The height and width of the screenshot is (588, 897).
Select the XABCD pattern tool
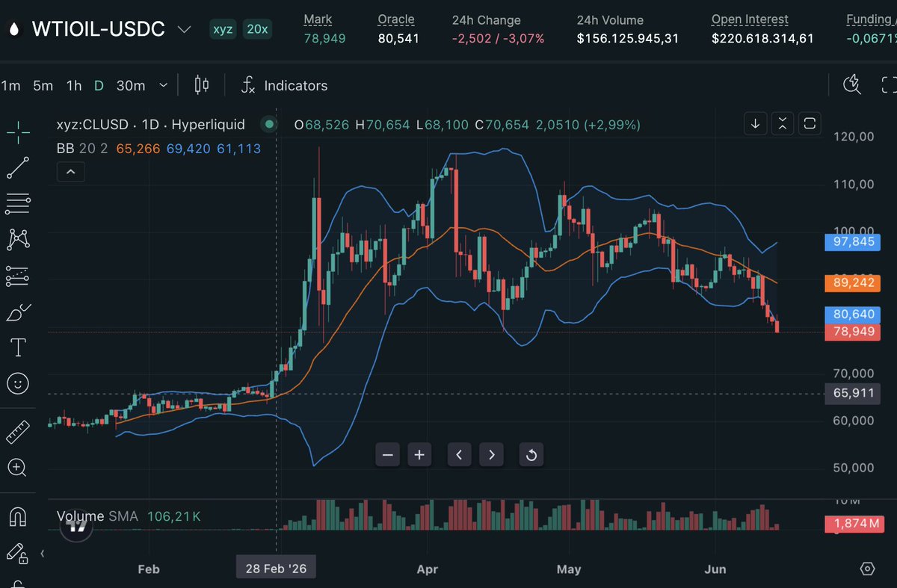18,239
